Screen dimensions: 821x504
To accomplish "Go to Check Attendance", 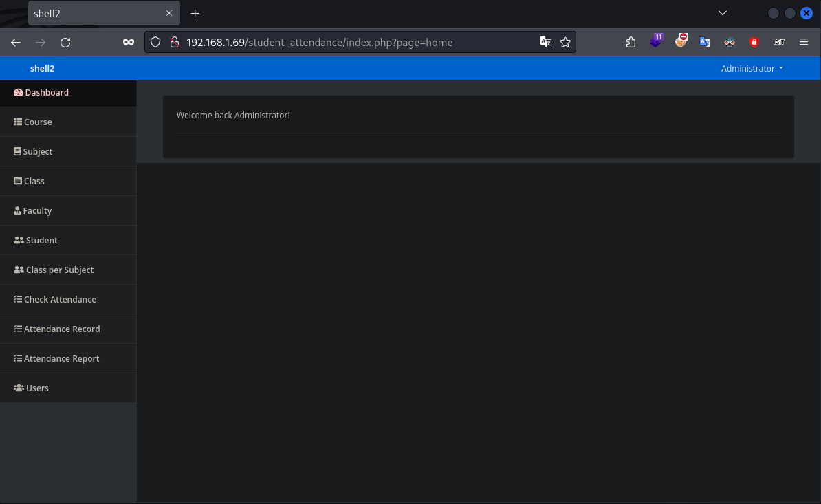I will pyautogui.click(x=60, y=300).
